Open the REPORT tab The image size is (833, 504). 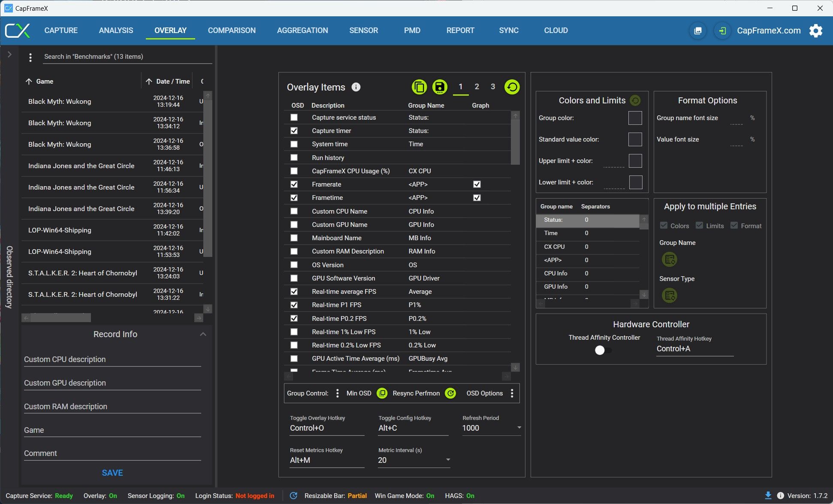tap(460, 30)
